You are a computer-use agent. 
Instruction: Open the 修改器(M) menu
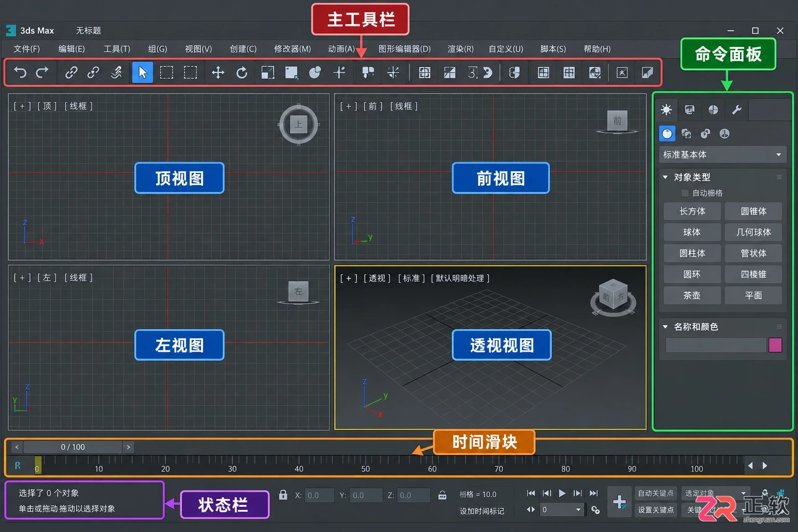293,49
